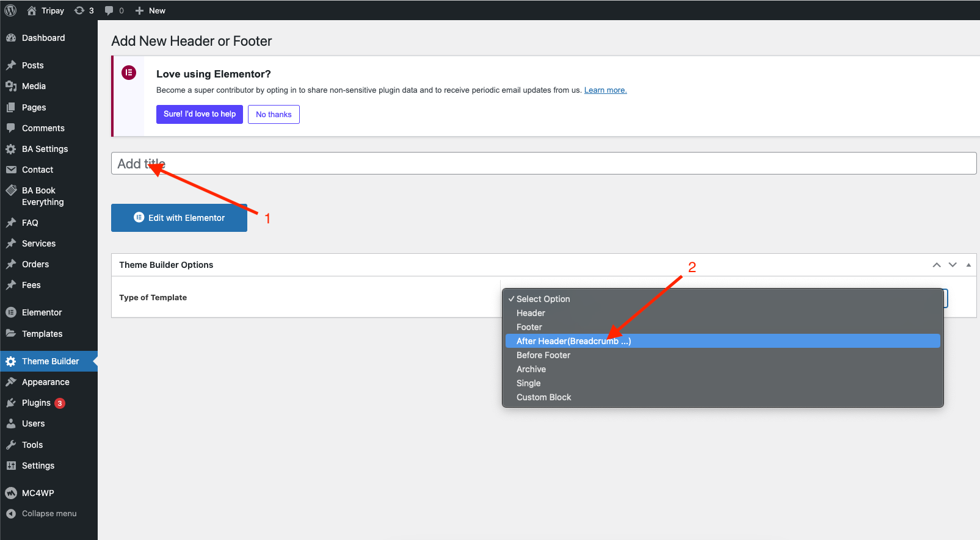980x540 pixels.
Task: Collapse menu arrow icon in sidebar
Action: pyautogui.click(x=11, y=514)
